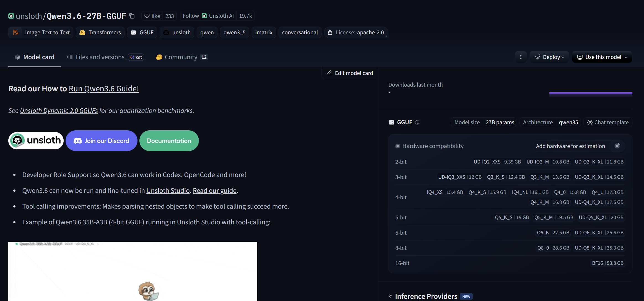The image size is (644, 301).
Task: Select the Q5_K_M 19.5 GB quantization
Action: coord(554,217)
